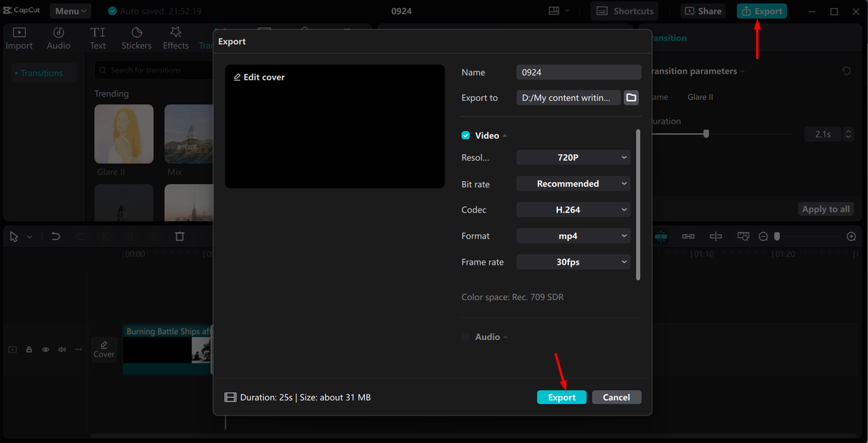Reset transition parameters with the circular arrow

point(846,71)
